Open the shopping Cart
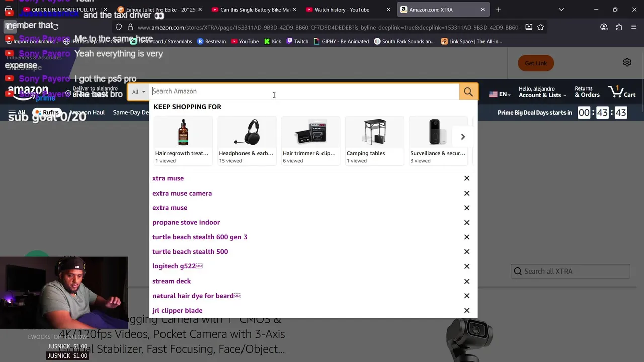 point(622,92)
